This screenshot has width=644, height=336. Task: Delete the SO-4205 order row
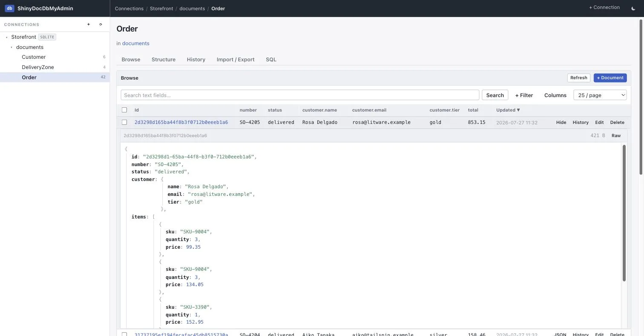click(617, 122)
